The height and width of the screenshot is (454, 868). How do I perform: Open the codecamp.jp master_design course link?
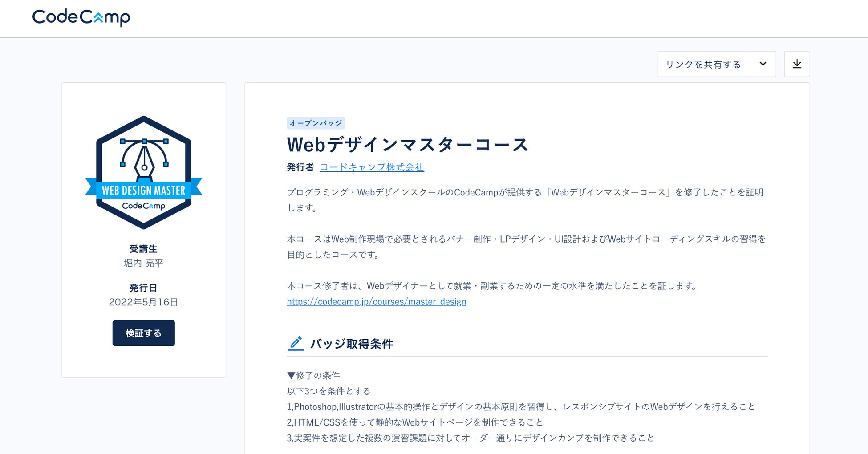[377, 302]
